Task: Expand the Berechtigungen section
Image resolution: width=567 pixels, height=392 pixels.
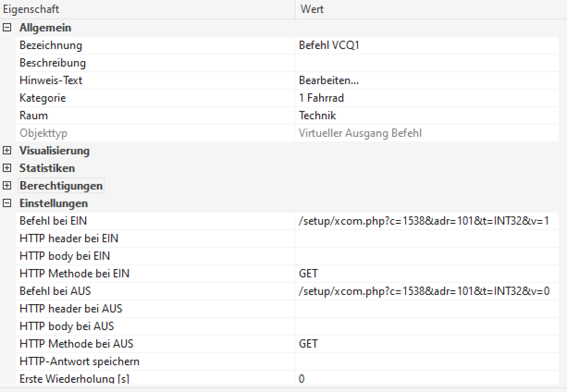Action: click(7, 186)
